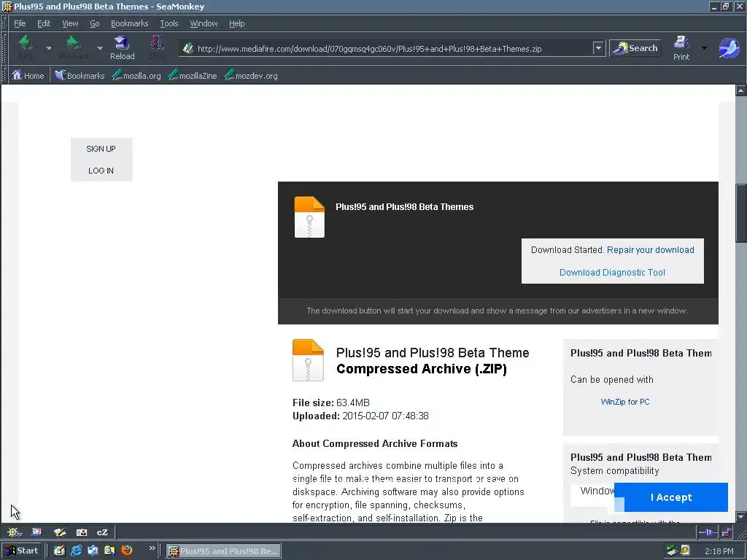The width and height of the screenshot is (747, 560).
Task: Click the SeaMonkey taskbar window button
Action: click(x=224, y=551)
